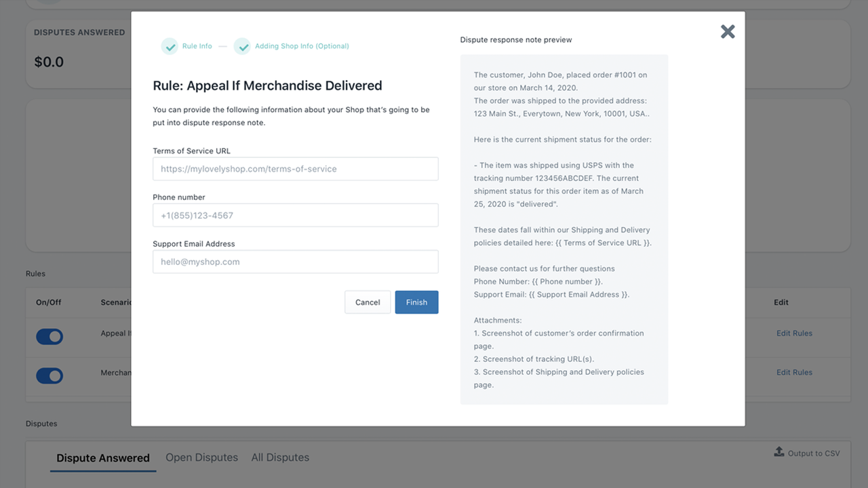Switch to the Open Disputes tab
This screenshot has height=488, width=868.
201,457
